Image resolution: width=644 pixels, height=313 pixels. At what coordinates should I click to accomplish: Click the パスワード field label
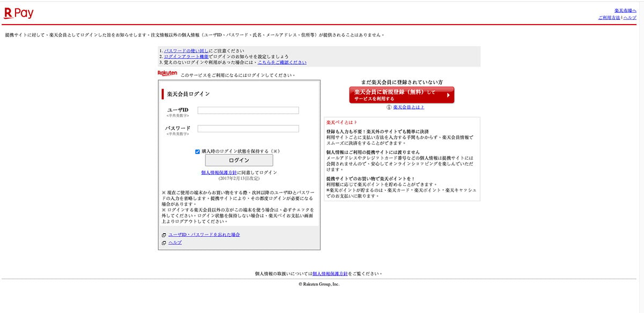[178, 128]
